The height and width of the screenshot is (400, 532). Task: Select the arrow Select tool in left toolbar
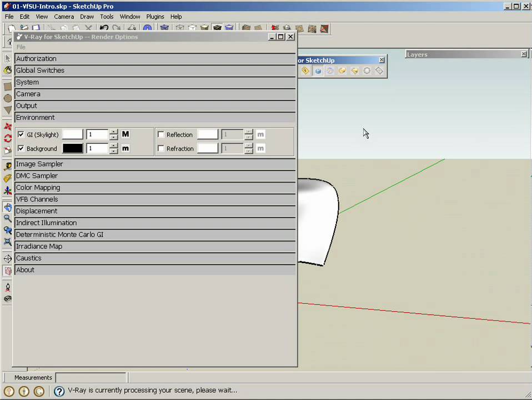tap(7, 58)
